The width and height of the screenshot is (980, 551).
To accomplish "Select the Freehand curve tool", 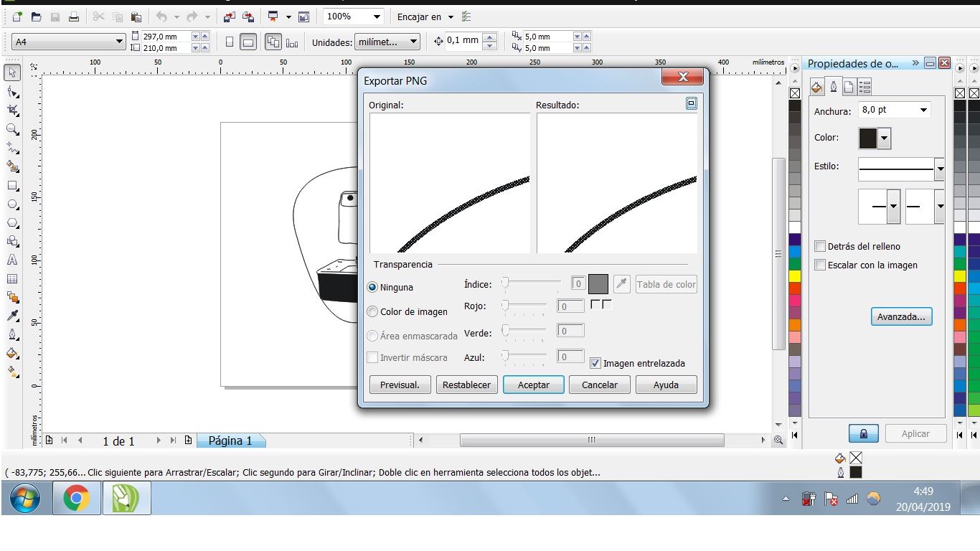I will (13, 148).
